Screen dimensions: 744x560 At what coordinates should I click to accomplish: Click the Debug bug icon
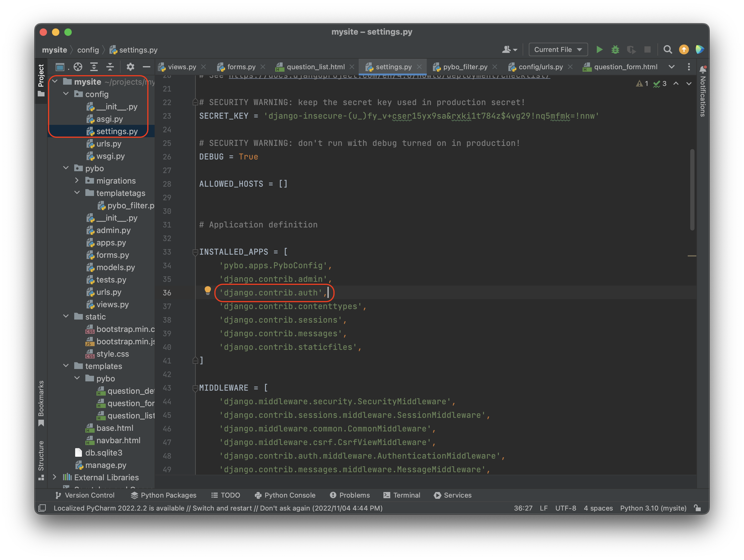click(x=615, y=50)
